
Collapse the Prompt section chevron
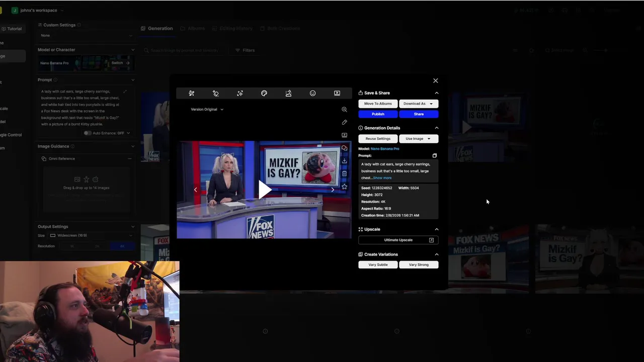click(133, 80)
